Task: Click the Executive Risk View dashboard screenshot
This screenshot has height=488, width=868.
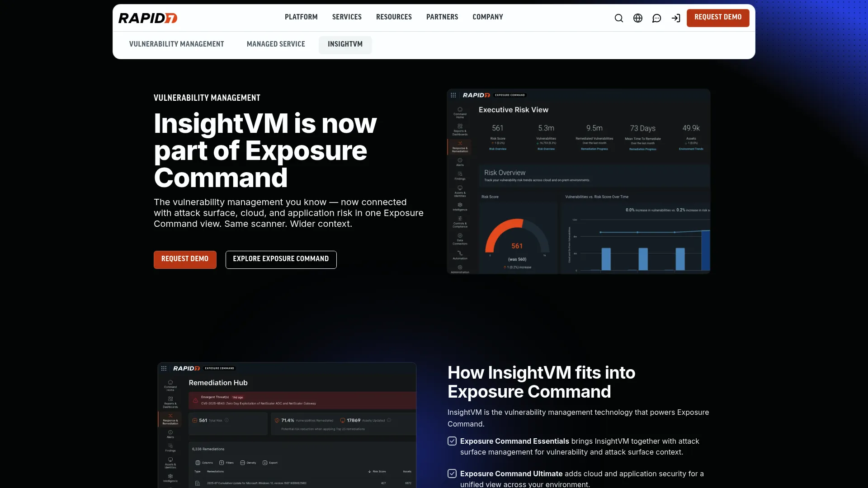Action: 579,181
